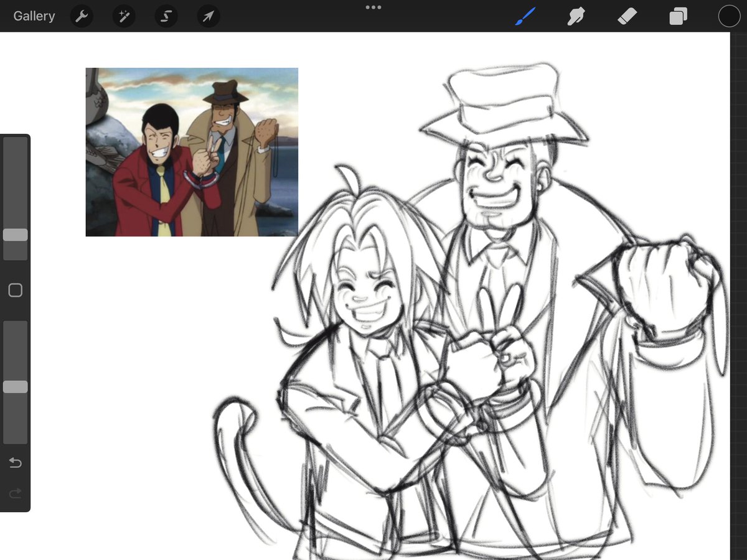Viewport: 747px width, 560px height.
Task: Click the Lupin reference image on canvas
Action: (x=192, y=152)
